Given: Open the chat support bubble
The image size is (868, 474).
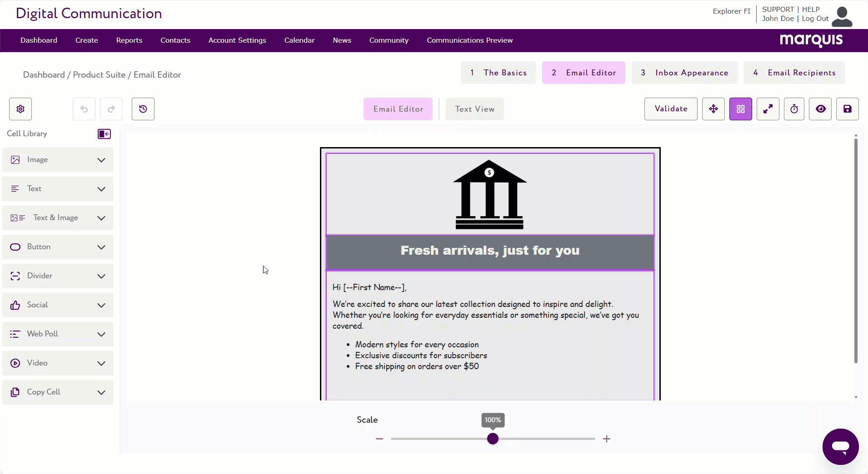Looking at the screenshot, I should tap(840, 447).
